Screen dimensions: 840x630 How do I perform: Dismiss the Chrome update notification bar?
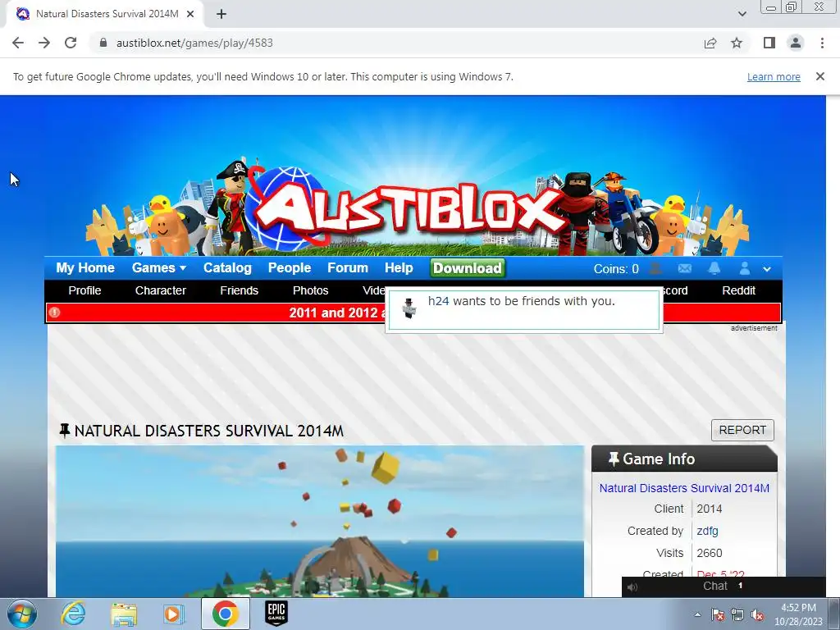pyautogui.click(x=820, y=76)
